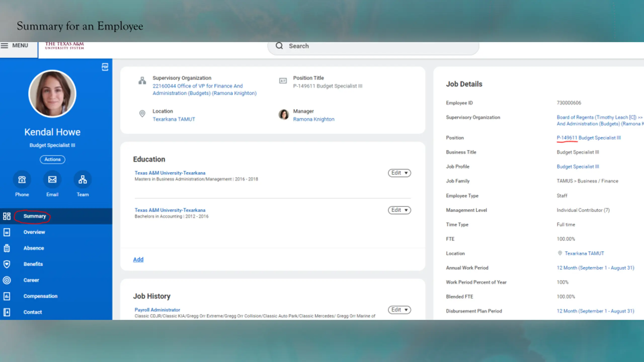Click the Career target icon

point(7,280)
